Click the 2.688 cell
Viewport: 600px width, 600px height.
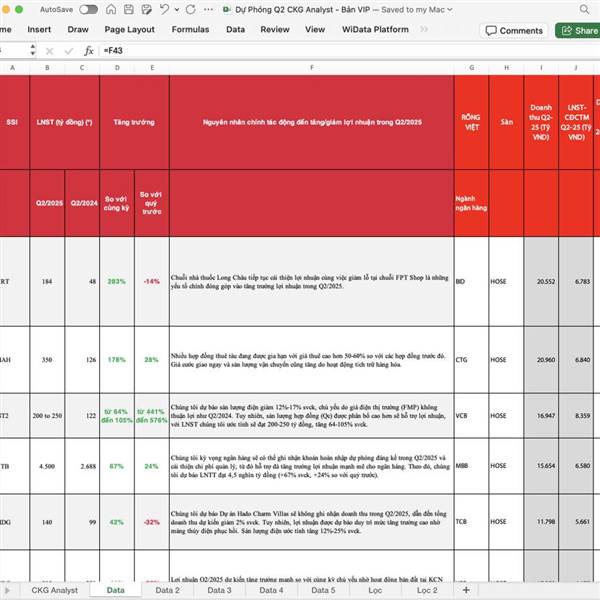pos(82,466)
